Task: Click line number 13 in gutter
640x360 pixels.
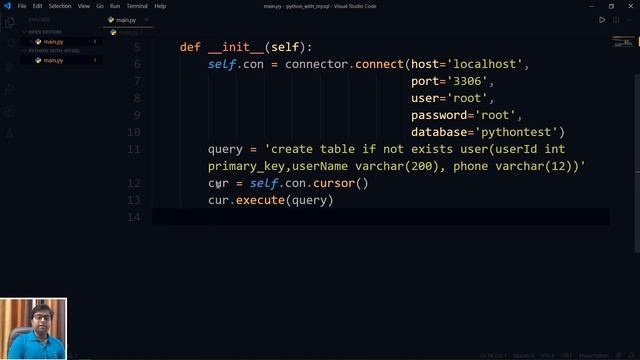Action: (134, 200)
